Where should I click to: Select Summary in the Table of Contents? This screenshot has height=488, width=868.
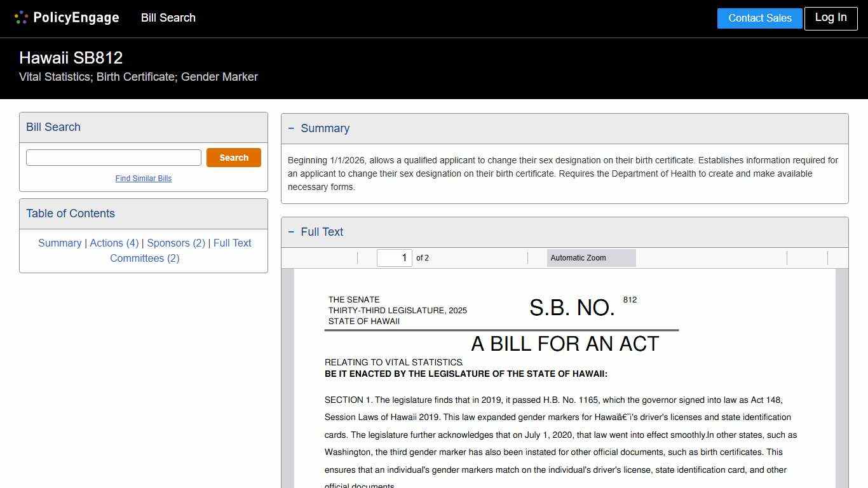coord(60,243)
